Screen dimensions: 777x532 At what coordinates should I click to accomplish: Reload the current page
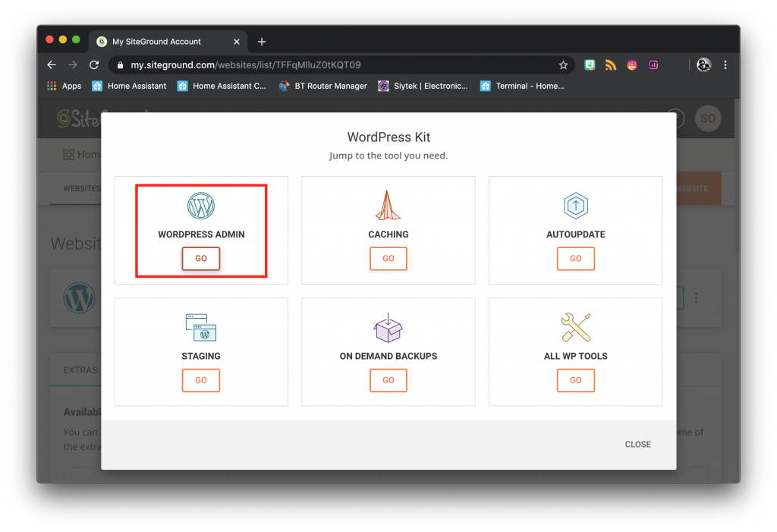(94, 65)
